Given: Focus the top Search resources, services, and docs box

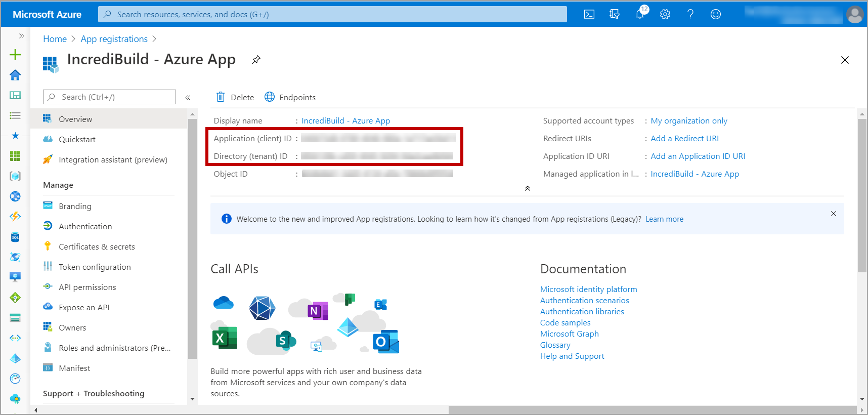Looking at the screenshot, I should tap(332, 14).
